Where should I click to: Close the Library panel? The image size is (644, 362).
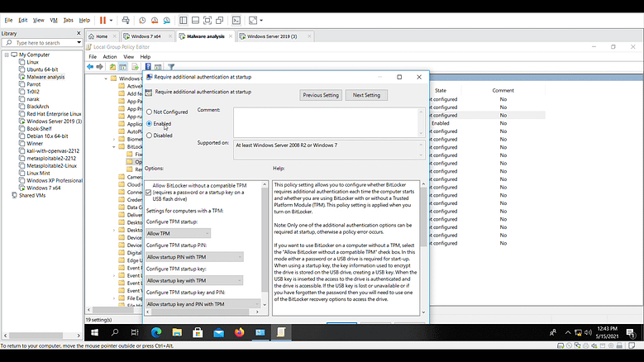point(79,33)
